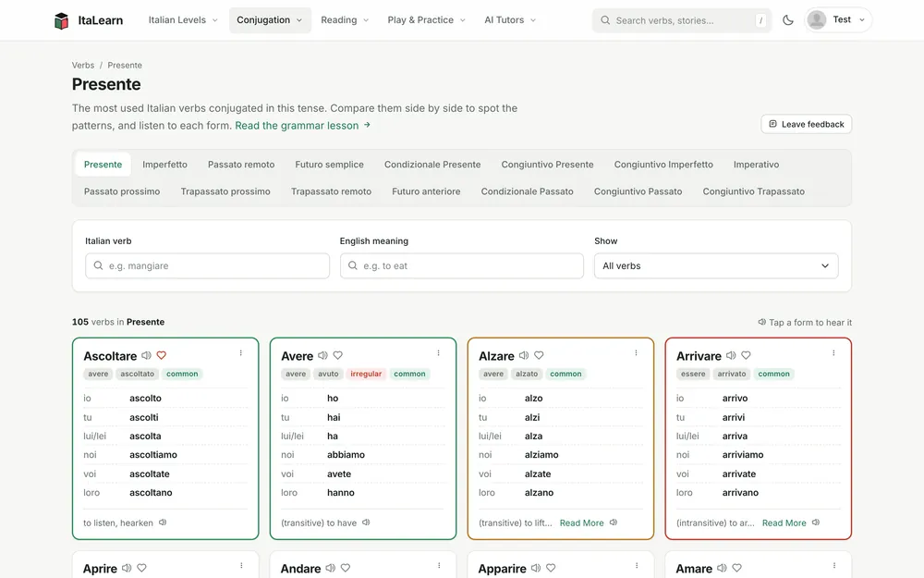Focus the English meaning search field

click(x=462, y=266)
